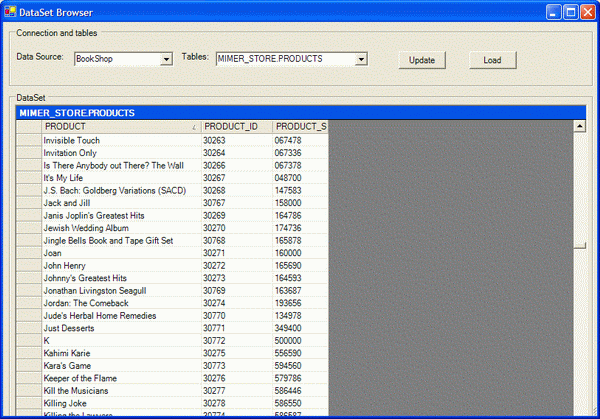Image resolution: width=600 pixels, height=419 pixels.
Task: Select the 'It's My Life' cell
Action: coord(121,178)
